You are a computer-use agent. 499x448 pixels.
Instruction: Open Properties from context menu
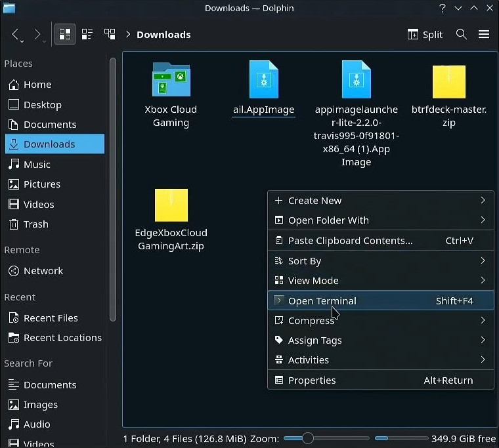tap(381, 380)
